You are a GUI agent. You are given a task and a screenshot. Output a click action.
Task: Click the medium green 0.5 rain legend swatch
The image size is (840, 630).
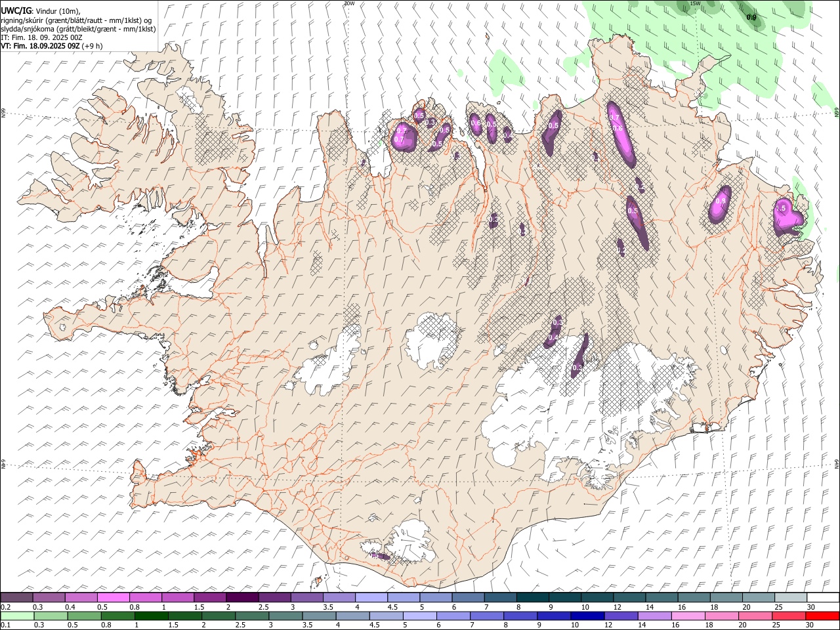click(84, 616)
